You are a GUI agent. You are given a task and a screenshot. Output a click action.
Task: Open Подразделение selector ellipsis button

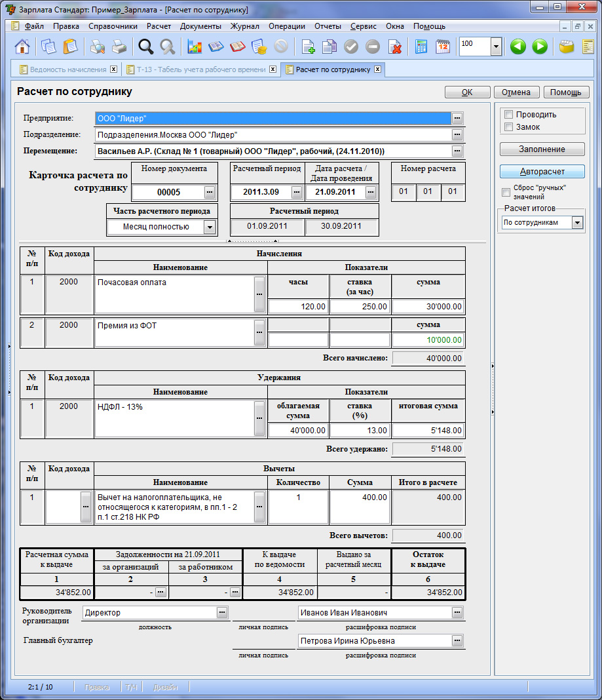click(457, 135)
